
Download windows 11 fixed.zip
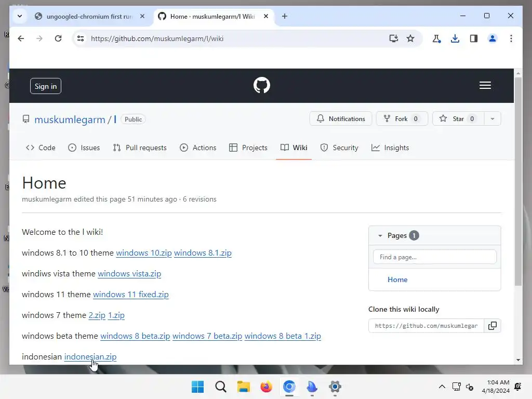coord(130,295)
